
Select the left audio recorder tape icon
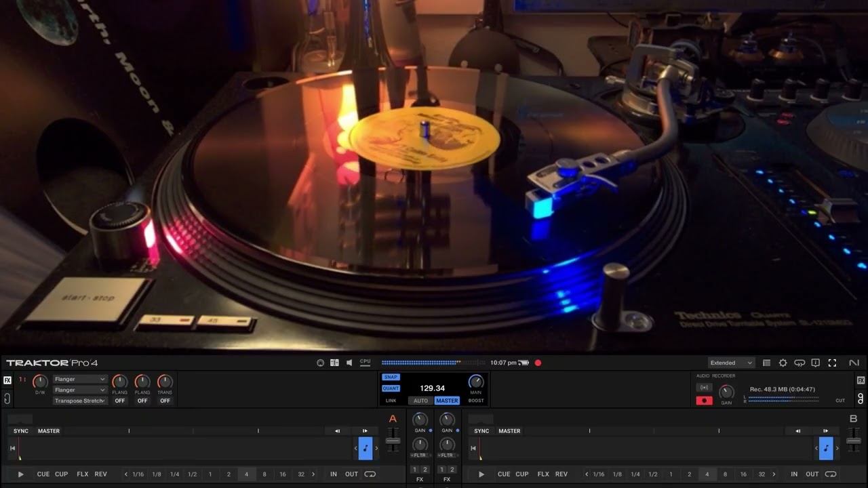pyautogui.click(x=7, y=399)
